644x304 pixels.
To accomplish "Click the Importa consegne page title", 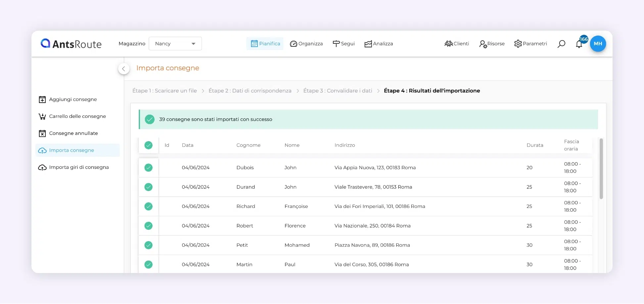I will coord(168,68).
